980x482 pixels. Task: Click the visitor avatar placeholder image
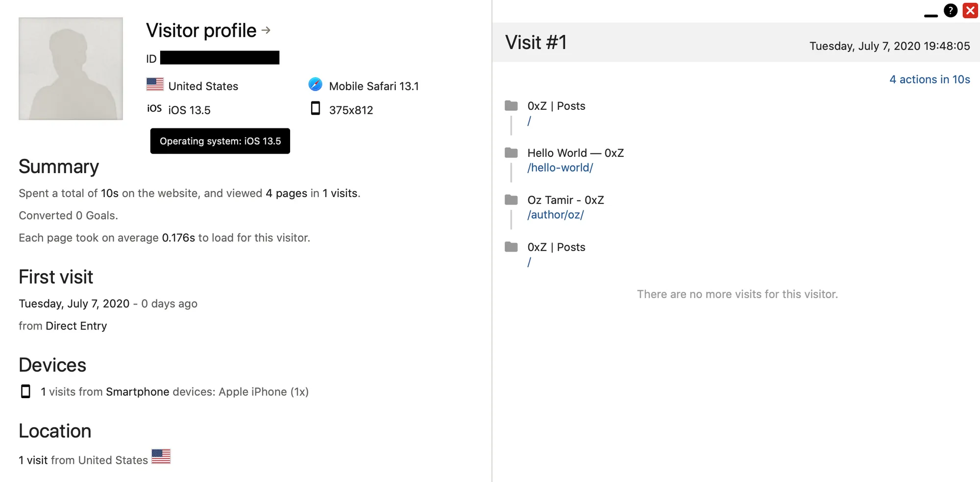click(x=71, y=69)
